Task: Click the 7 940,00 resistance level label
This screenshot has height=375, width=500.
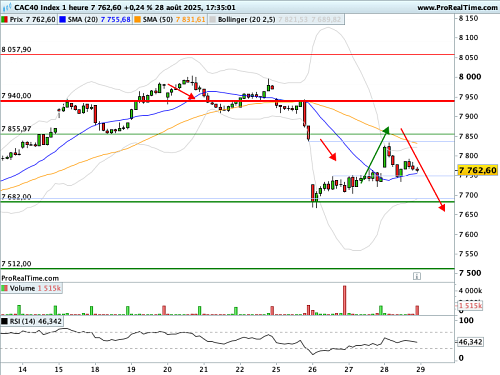Action: point(16,96)
